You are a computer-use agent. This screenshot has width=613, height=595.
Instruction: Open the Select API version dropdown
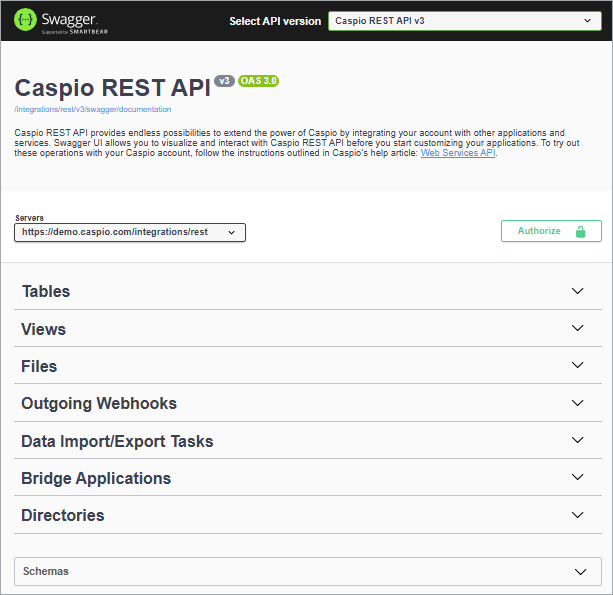(464, 21)
